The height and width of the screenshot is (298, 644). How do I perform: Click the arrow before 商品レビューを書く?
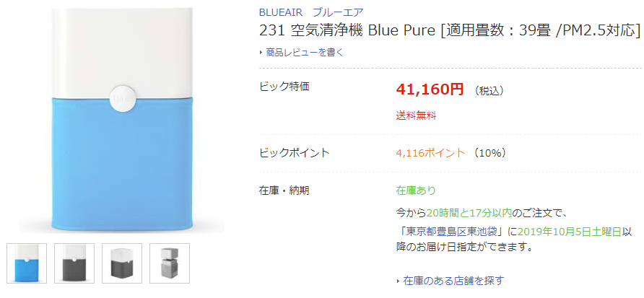pos(261,53)
